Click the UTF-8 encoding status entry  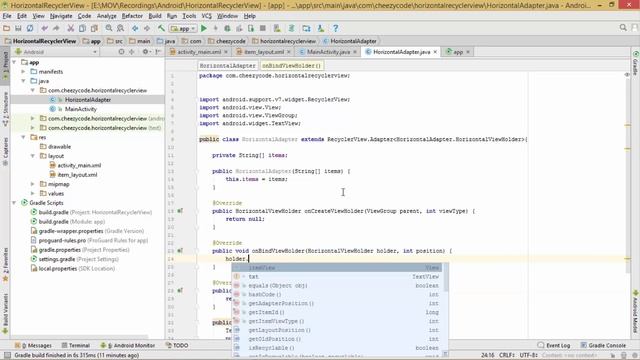(x=529, y=355)
